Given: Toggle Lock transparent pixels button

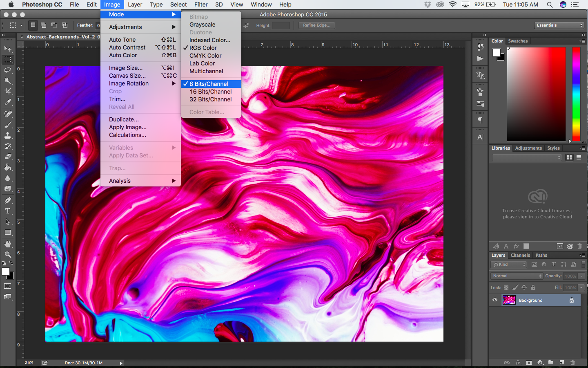Looking at the screenshot, I should click(506, 287).
